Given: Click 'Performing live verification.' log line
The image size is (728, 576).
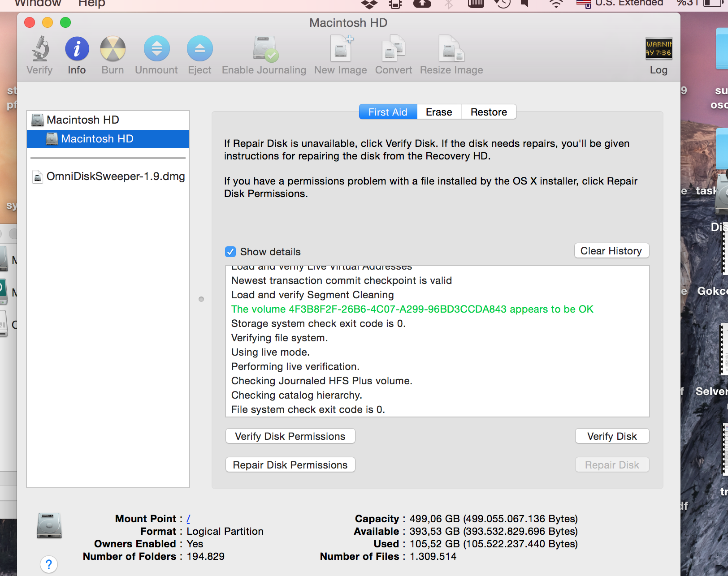Looking at the screenshot, I should point(295,366).
